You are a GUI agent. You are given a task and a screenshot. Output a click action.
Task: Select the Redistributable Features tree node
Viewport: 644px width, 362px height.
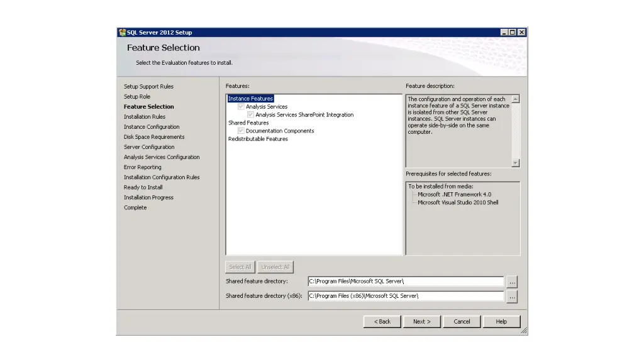click(x=258, y=139)
